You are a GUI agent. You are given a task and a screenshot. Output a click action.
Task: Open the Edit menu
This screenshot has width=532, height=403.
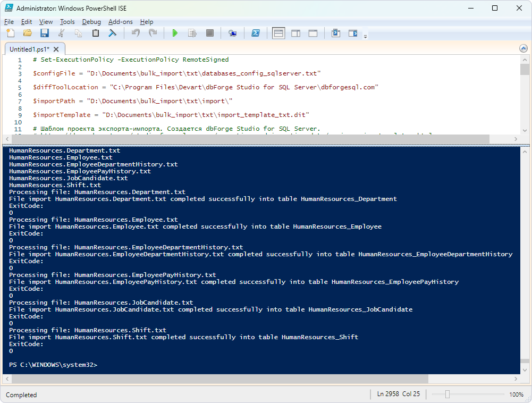(27, 22)
